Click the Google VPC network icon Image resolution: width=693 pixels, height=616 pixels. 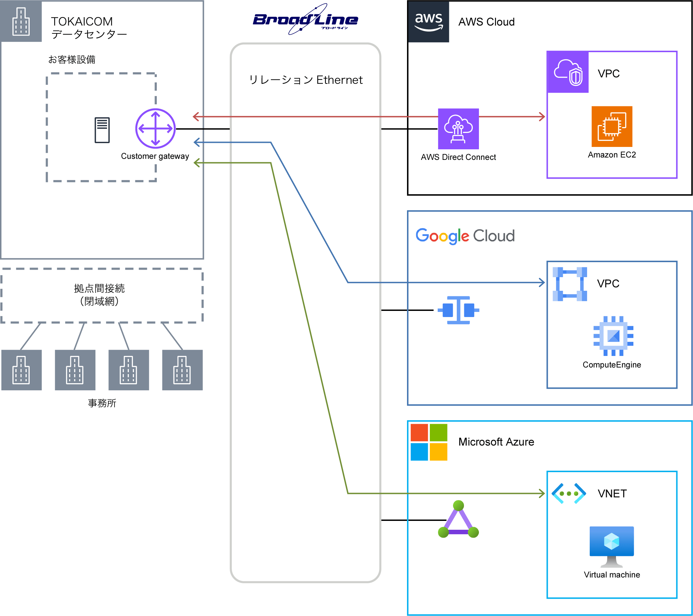[570, 284]
